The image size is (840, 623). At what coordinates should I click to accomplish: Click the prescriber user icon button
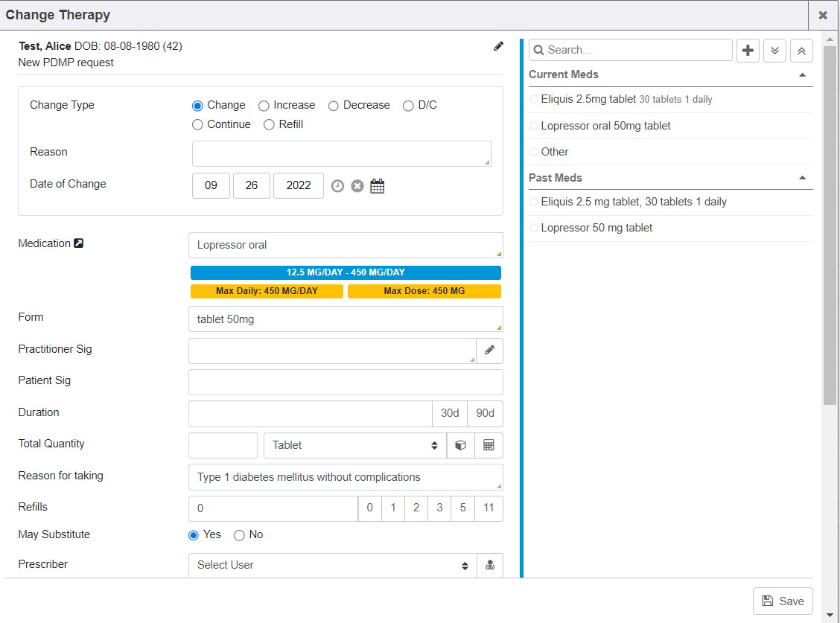click(489, 565)
